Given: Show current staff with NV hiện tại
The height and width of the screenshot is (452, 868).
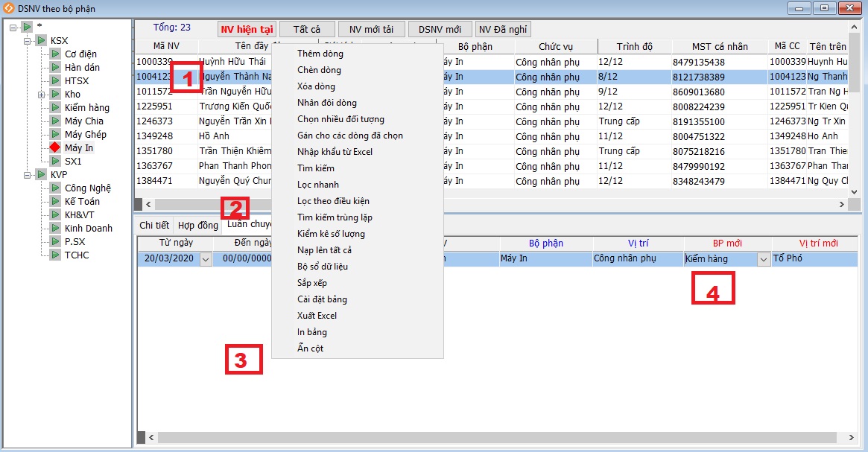Looking at the screenshot, I should tap(247, 29).
